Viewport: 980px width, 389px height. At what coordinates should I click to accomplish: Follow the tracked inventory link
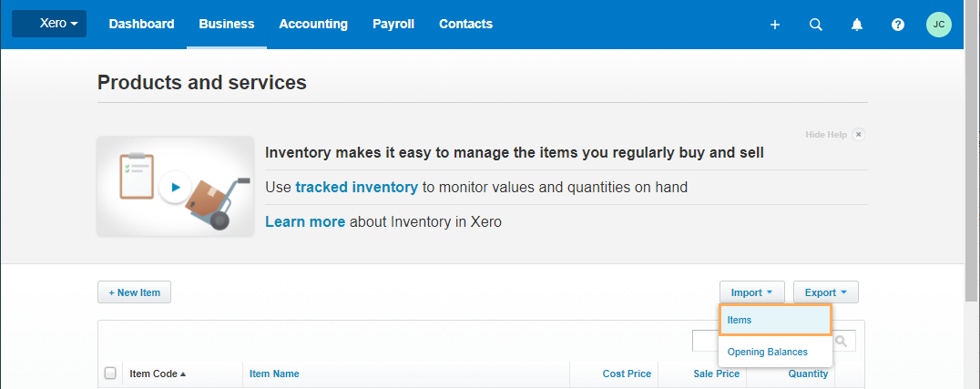click(356, 187)
